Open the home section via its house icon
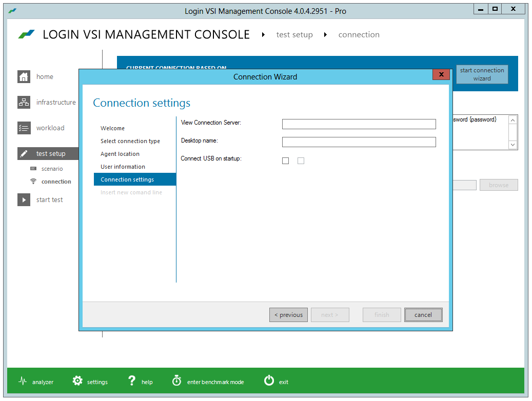 [24, 77]
